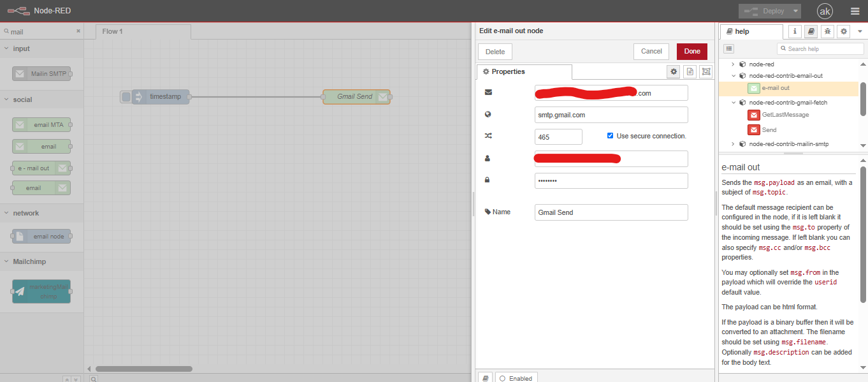868x382 pixels.
Task: Expand all palette categories
Action: click(x=76, y=379)
